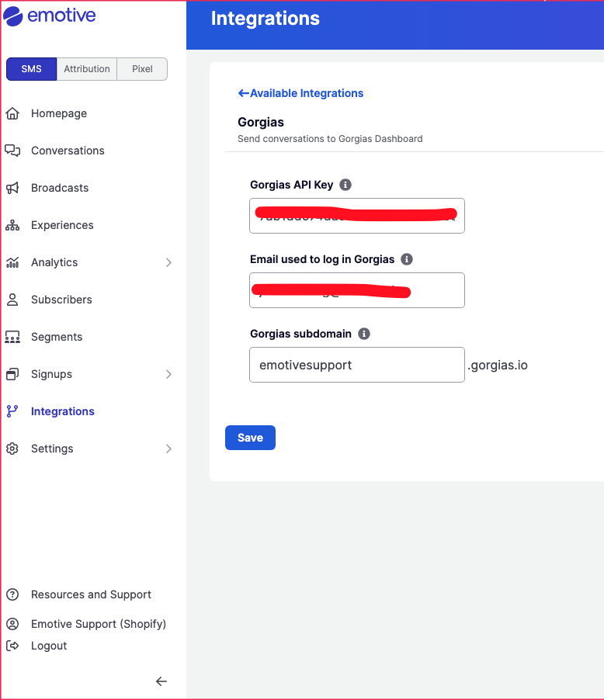The width and height of the screenshot is (604, 700).
Task: Click the Emotive Support account avatar icon
Action: 12,624
